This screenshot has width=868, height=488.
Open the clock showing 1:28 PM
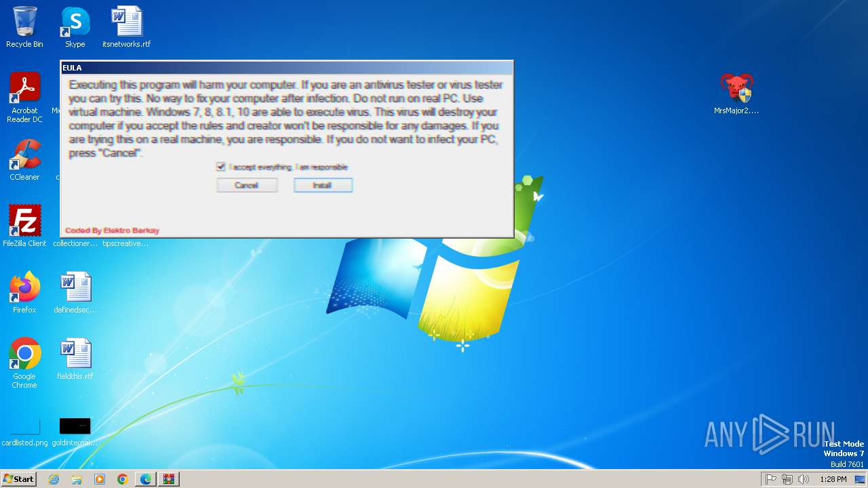[833, 479]
